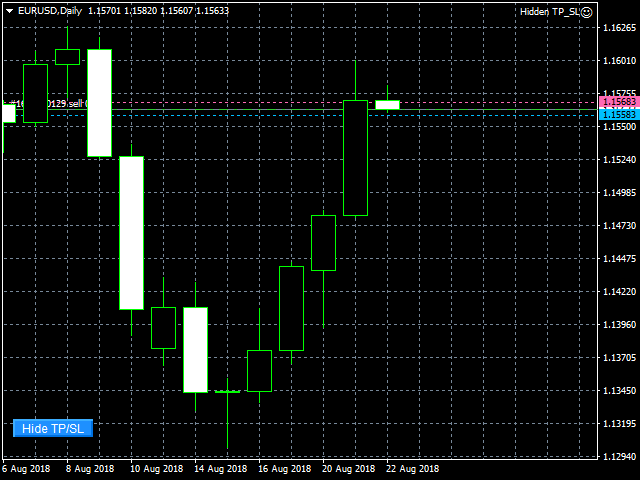Viewport: 640px width, 480px height.
Task: Click the 8 Aug 2018 date label
Action: 90,469
